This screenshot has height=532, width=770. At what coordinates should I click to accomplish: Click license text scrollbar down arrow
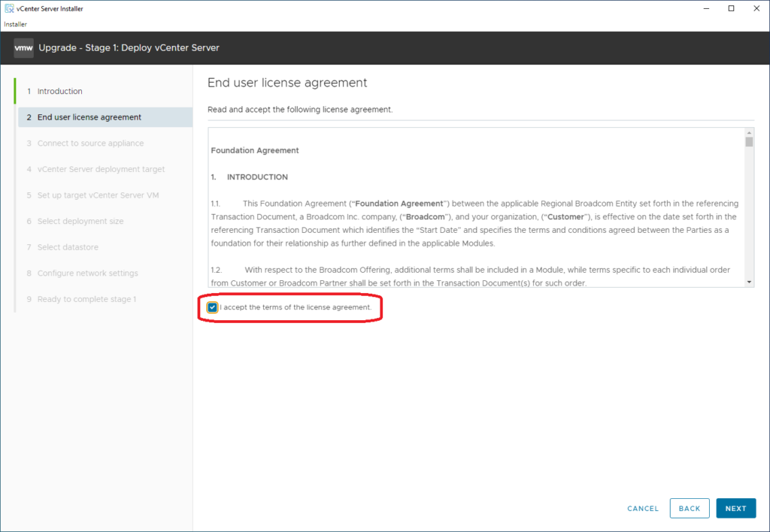point(749,282)
